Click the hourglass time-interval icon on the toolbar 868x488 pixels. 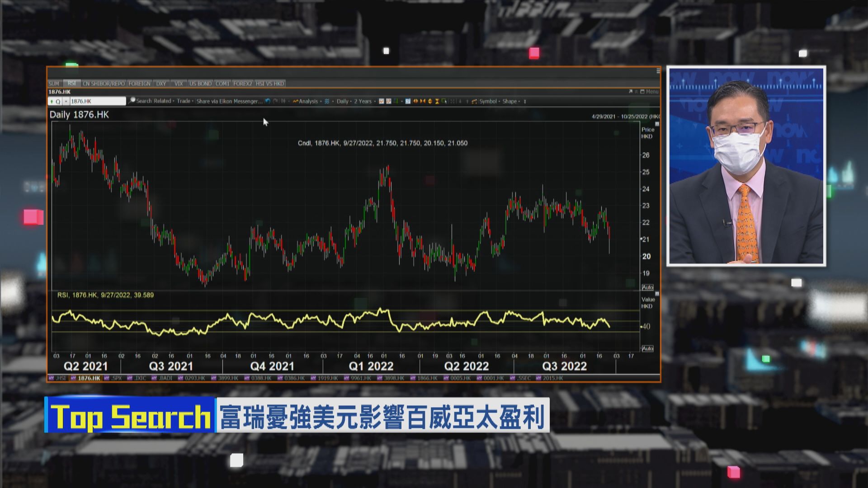click(x=437, y=101)
